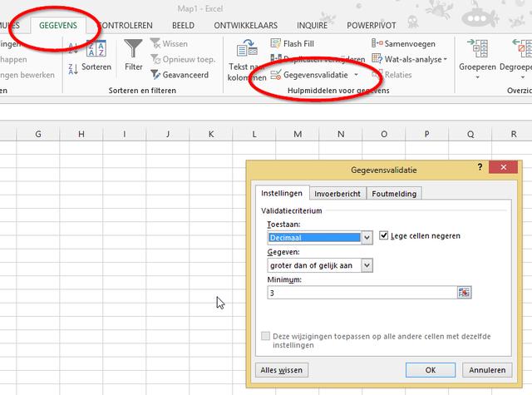The height and width of the screenshot is (395, 532).
Task: Expand the Toestaan dropdown list
Action: [x=367, y=237]
